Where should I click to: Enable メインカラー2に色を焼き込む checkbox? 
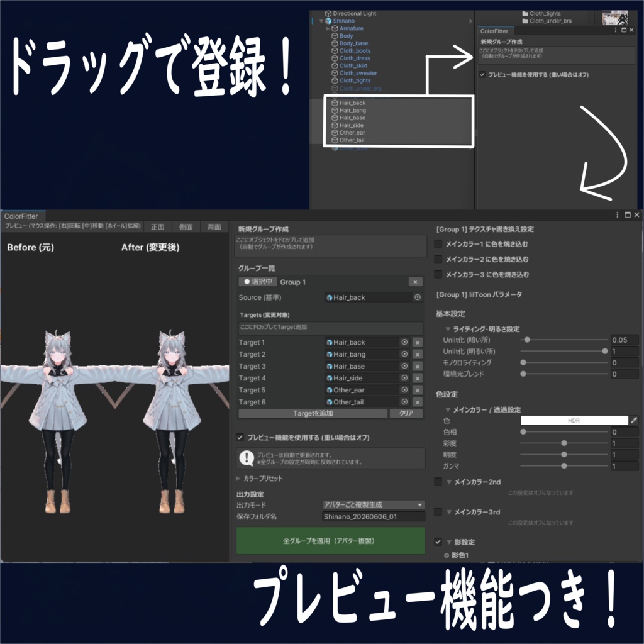[x=438, y=258]
